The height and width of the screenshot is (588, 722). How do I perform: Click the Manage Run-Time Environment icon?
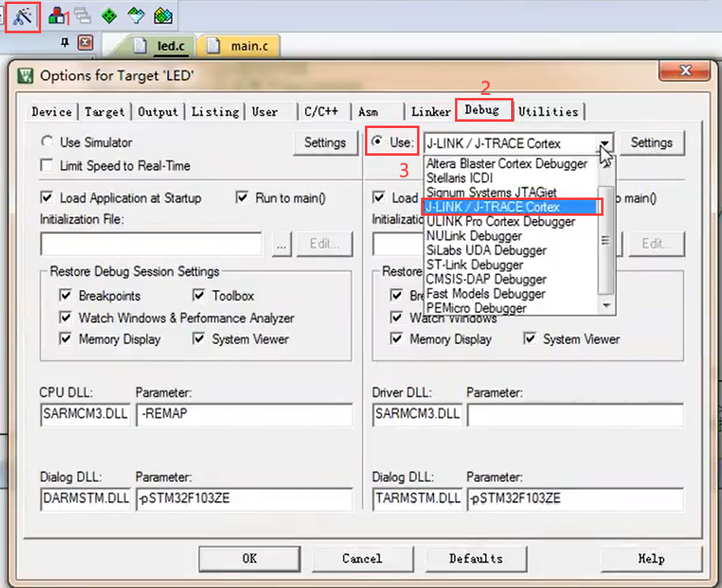[163, 16]
